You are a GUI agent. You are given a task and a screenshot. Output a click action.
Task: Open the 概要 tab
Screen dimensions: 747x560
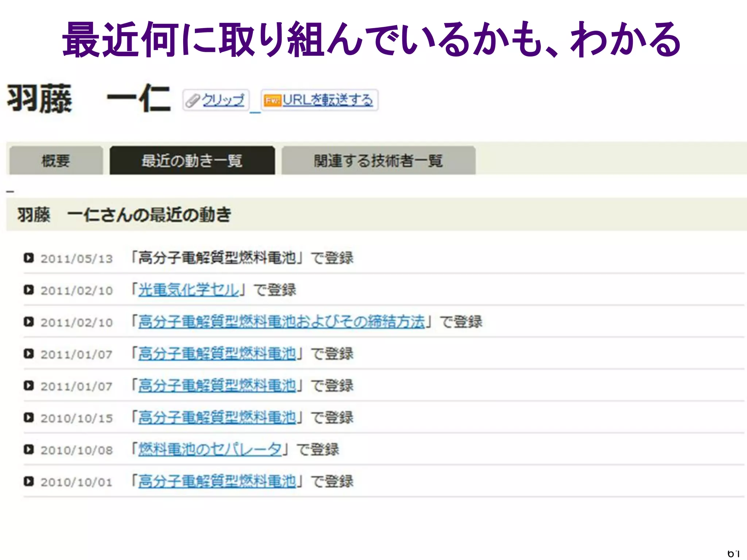point(56,160)
